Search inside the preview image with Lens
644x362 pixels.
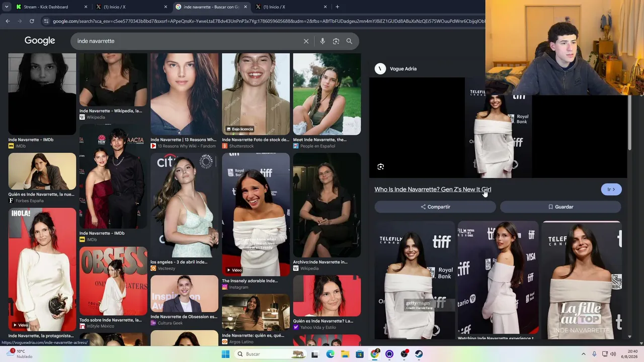[380, 167]
